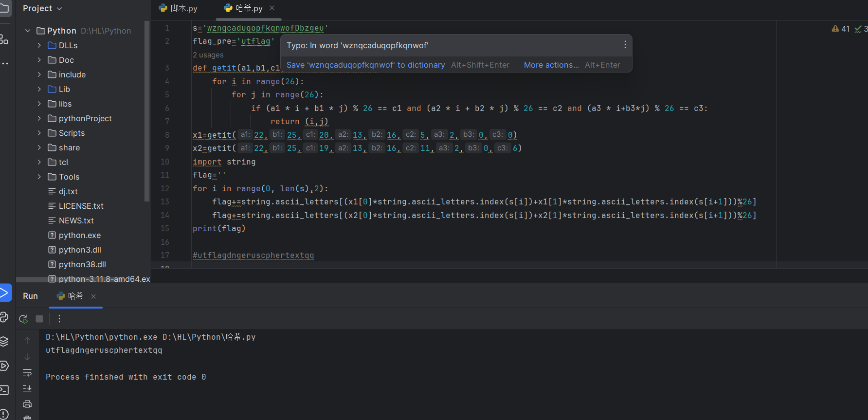Open the Terminal sidebar icon
This screenshot has width=868, height=420.
[x=4, y=390]
